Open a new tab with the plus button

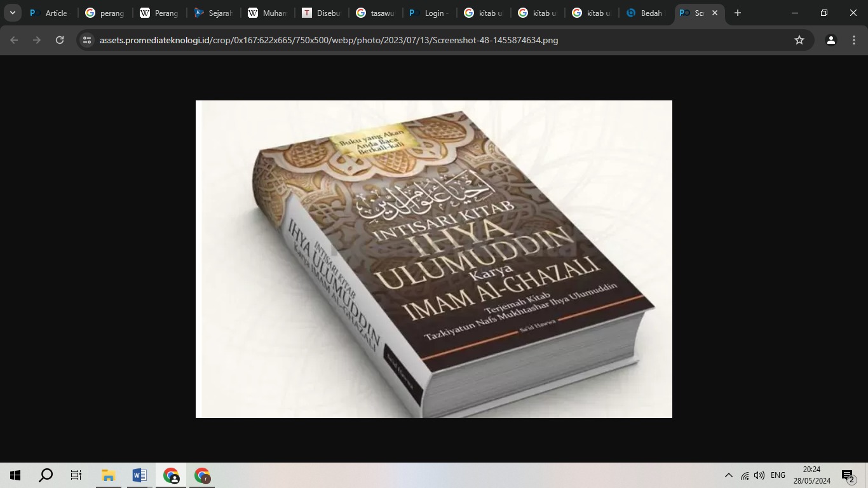tap(737, 13)
